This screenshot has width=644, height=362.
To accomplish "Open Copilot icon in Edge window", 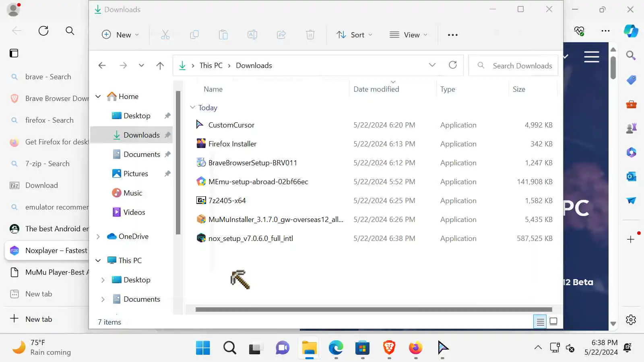I will coord(631,31).
